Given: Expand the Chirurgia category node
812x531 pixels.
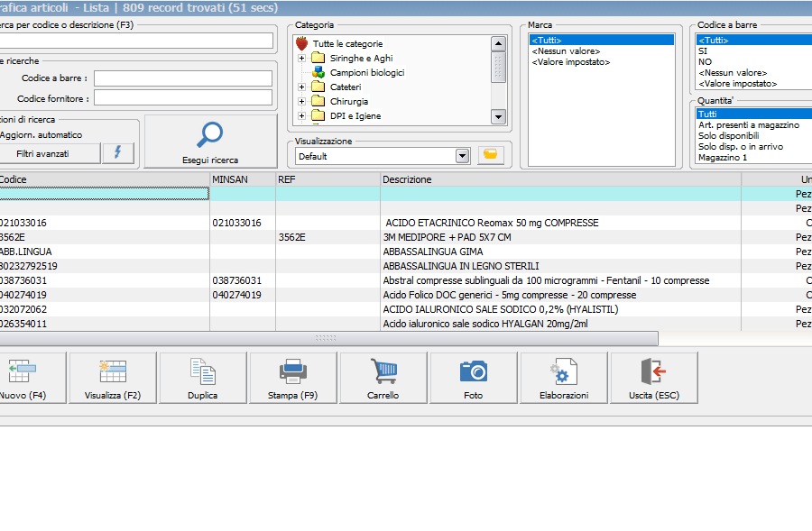Looking at the screenshot, I should coord(302,102).
